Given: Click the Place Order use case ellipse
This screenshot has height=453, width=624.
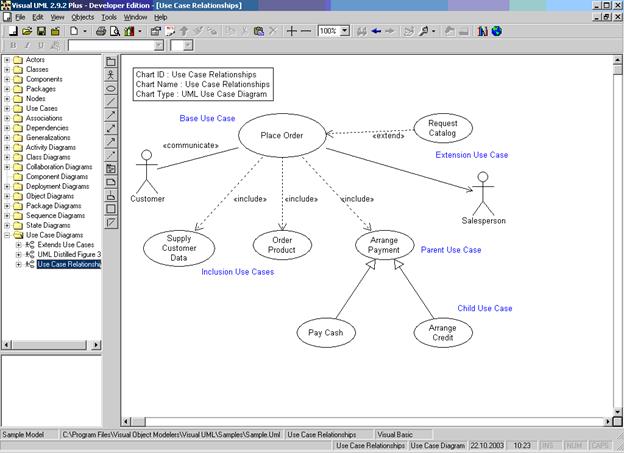Looking at the screenshot, I should coord(282,135).
